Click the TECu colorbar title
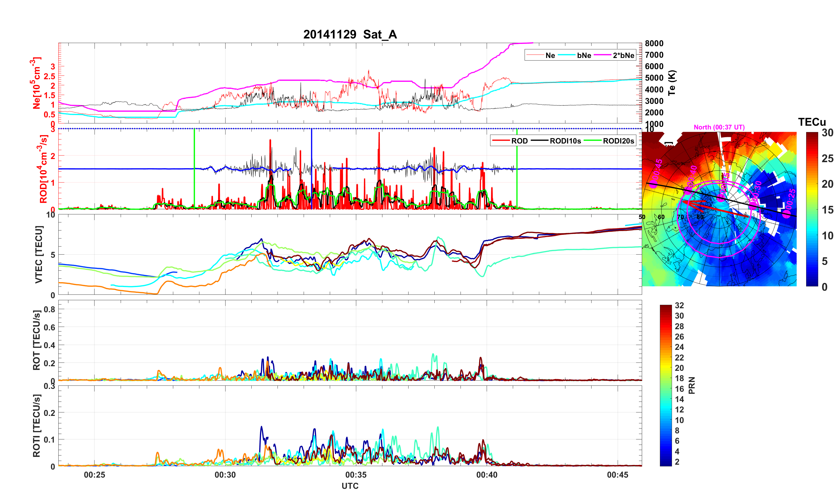Viewport: 834px width, 504px height. pyautogui.click(x=812, y=122)
